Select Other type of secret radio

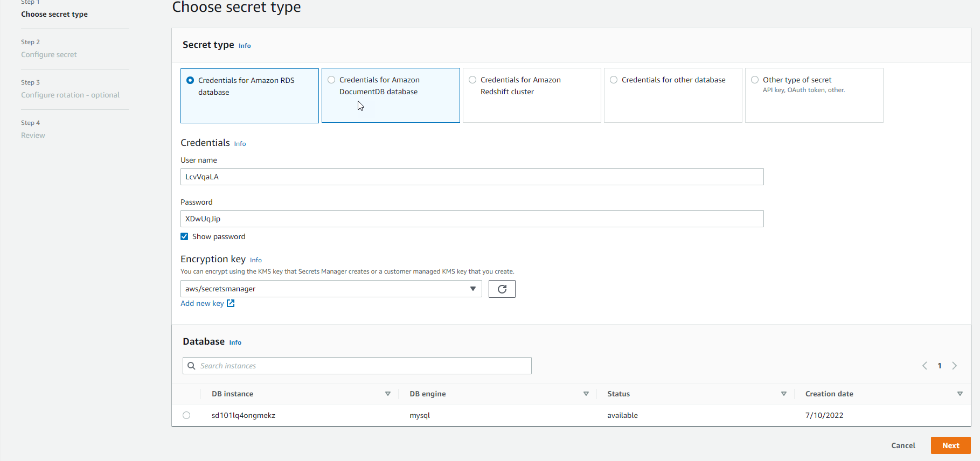755,80
